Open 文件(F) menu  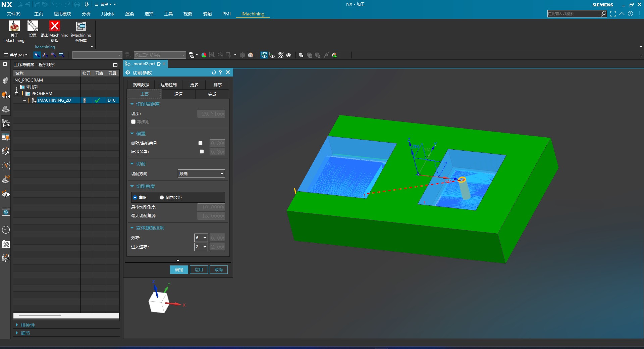(x=13, y=14)
